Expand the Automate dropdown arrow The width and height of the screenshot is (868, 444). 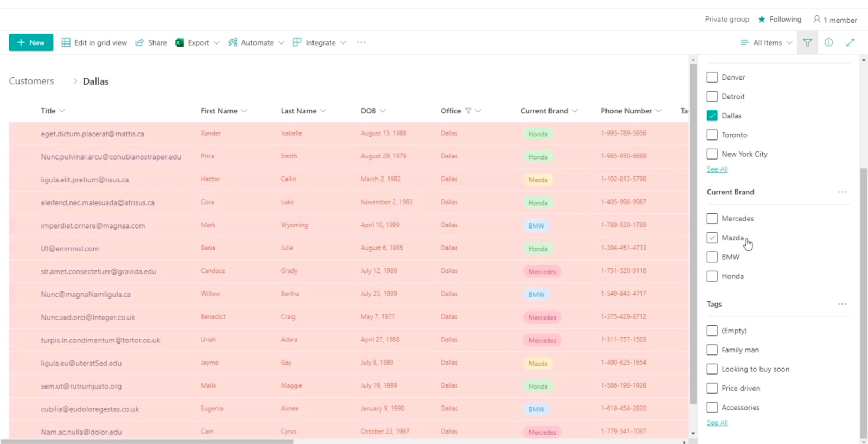tap(281, 42)
